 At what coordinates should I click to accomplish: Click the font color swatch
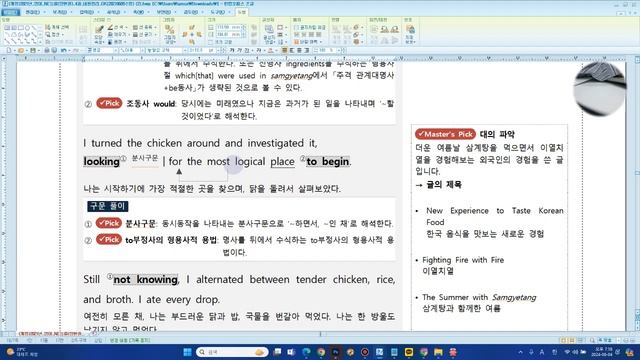(x=270, y=51)
